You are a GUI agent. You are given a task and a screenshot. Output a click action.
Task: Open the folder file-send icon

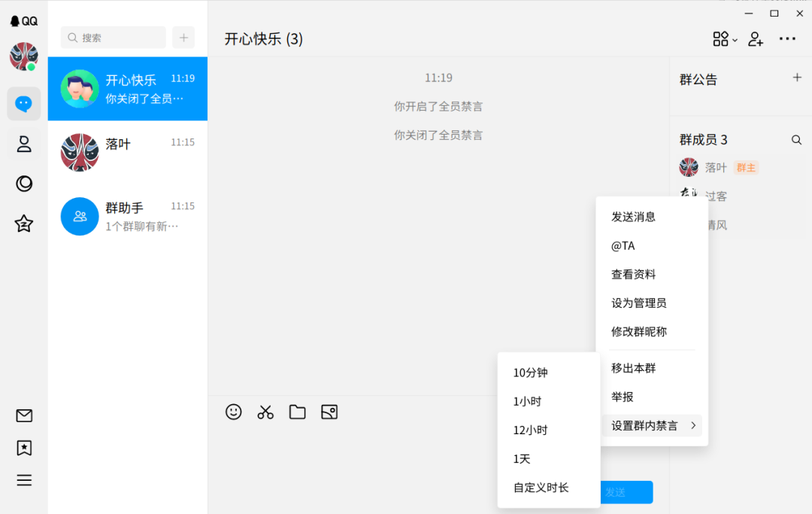tap(298, 412)
